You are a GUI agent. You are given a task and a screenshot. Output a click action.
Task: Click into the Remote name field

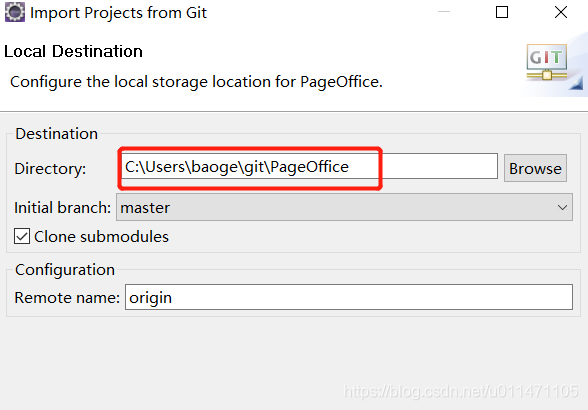pos(349,297)
